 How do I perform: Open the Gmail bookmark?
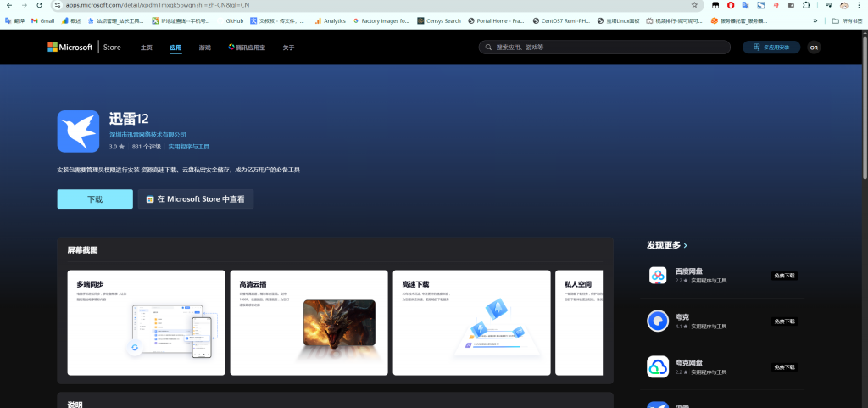tap(42, 20)
